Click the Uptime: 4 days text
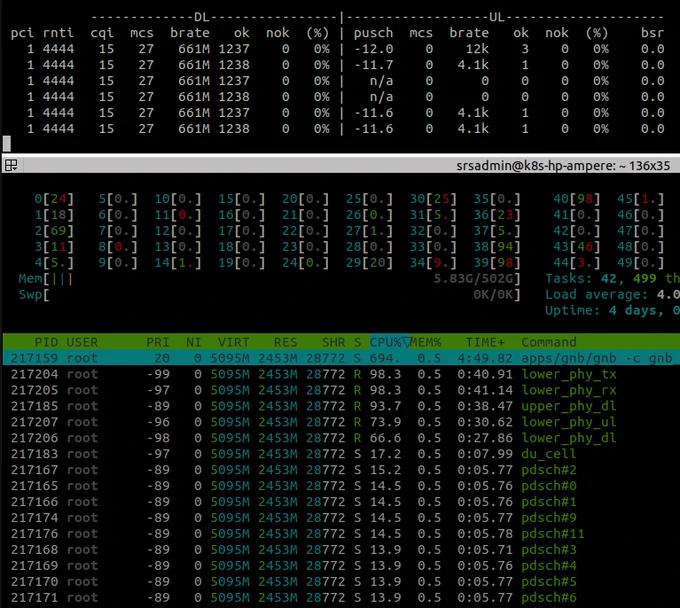Image resolution: width=680 pixels, height=608 pixels. pyautogui.click(x=605, y=311)
